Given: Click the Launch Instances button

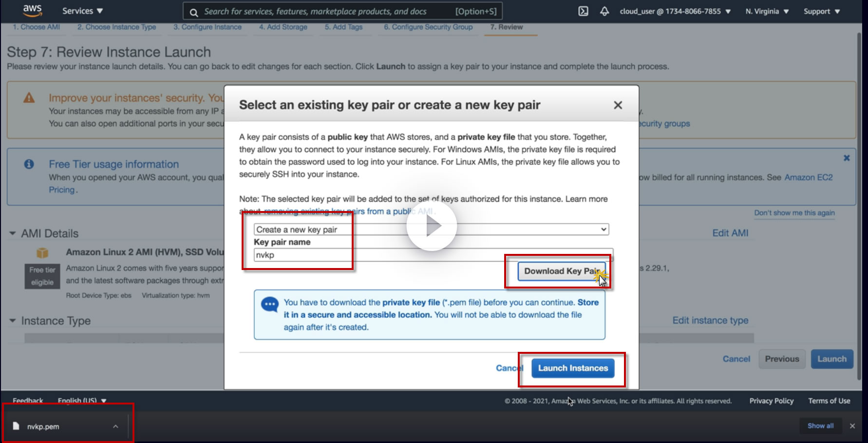Looking at the screenshot, I should [573, 368].
